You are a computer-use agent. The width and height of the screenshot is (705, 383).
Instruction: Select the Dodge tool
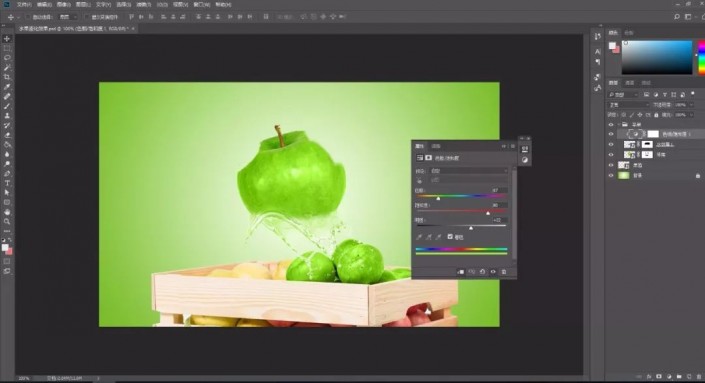tap(7, 164)
